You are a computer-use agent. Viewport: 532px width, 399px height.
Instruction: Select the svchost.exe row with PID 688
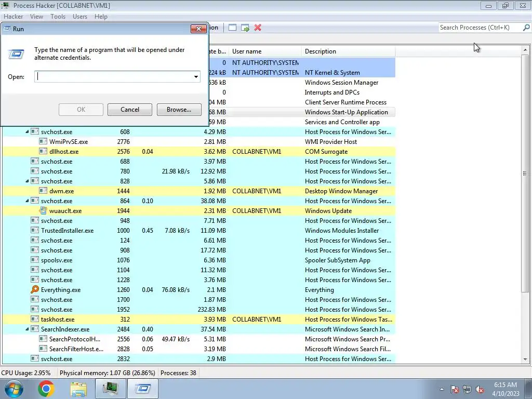199,162
